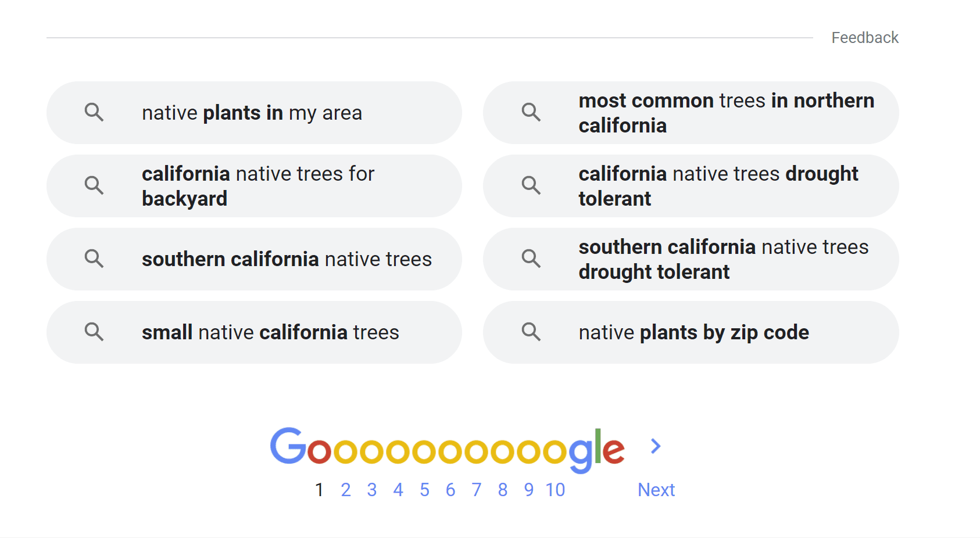Go to results page 3
The height and width of the screenshot is (538, 980).
pos(372,490)
